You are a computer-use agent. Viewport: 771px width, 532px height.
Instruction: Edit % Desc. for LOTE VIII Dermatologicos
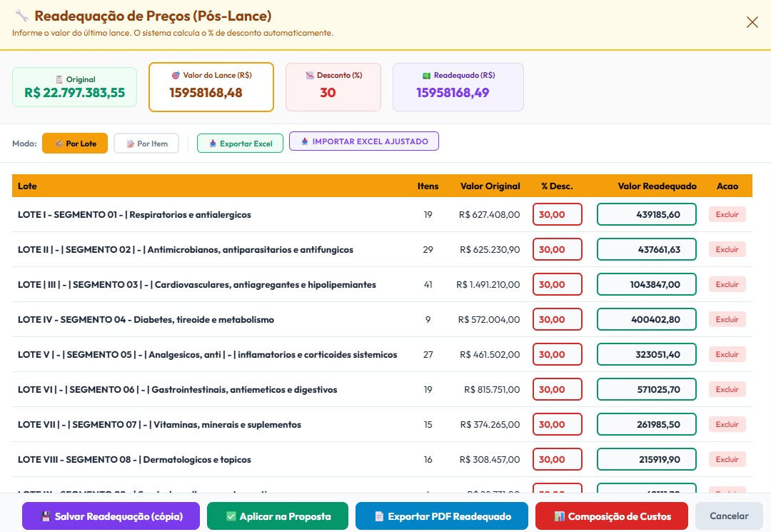[557, 458]
